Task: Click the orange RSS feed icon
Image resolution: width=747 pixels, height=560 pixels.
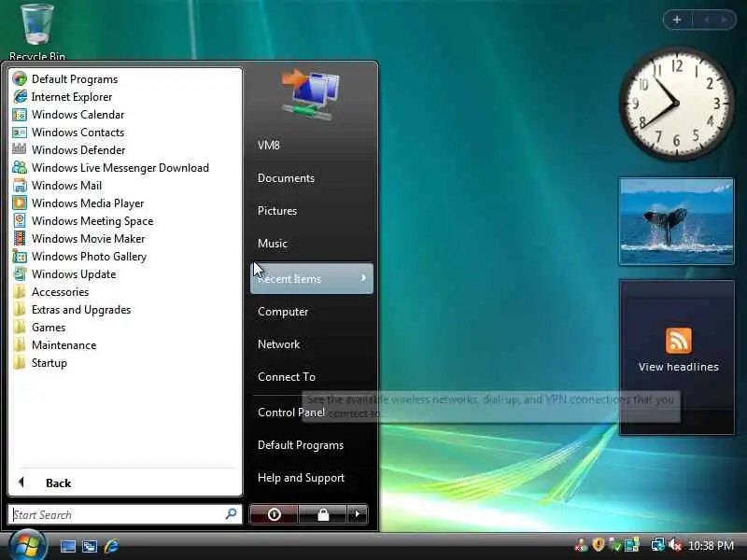Action: (x=679, y=341)
